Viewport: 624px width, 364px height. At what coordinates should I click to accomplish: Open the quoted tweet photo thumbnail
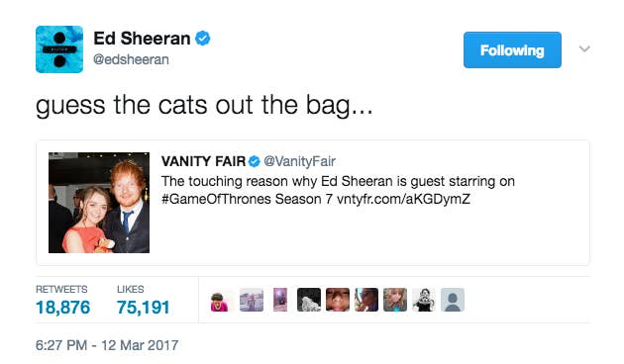click(x=99, y=203)
